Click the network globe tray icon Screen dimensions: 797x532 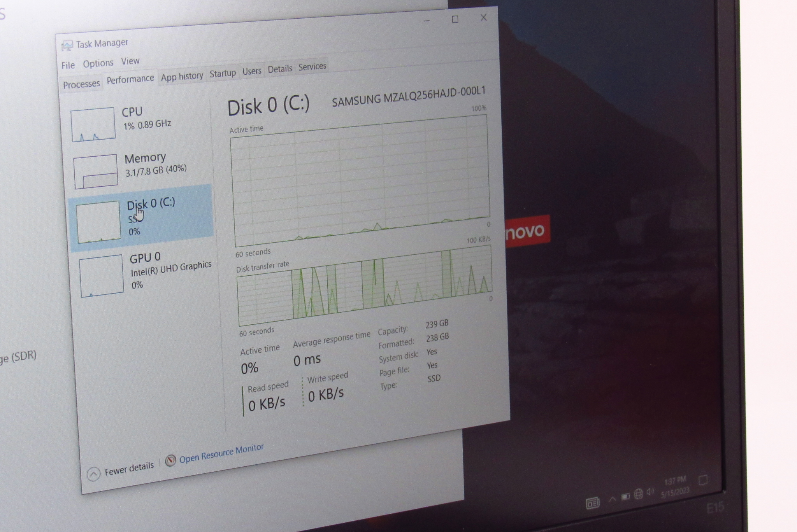coord(638,494)
